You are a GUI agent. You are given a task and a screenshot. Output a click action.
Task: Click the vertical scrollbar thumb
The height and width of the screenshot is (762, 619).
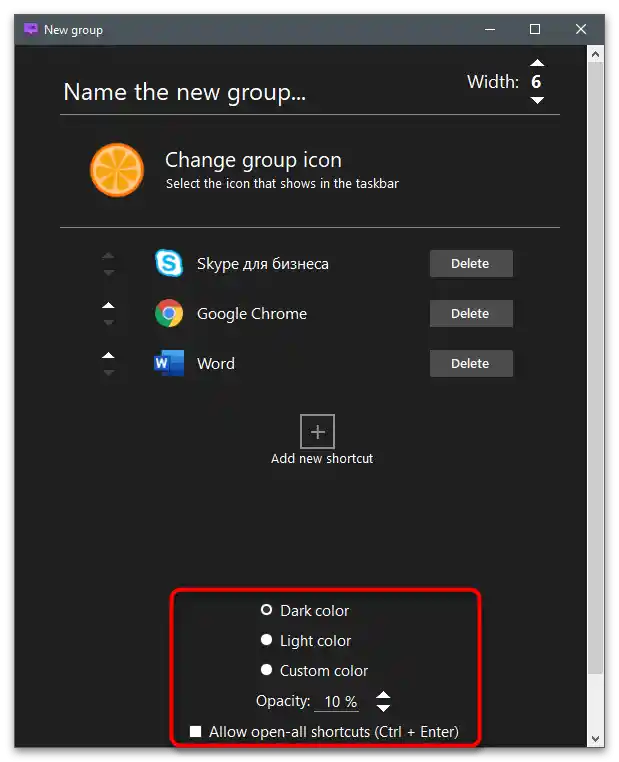coord(596,367)
